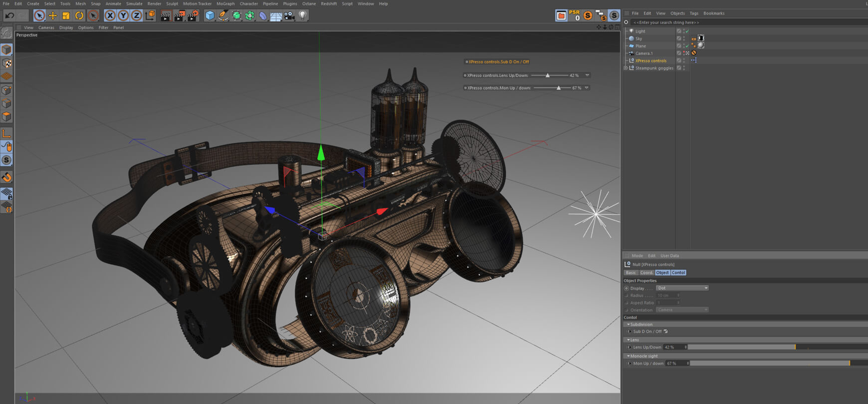Click the Object Manager search field
Viewport: 868px width, 404px height.
click(x=748, y=22)
